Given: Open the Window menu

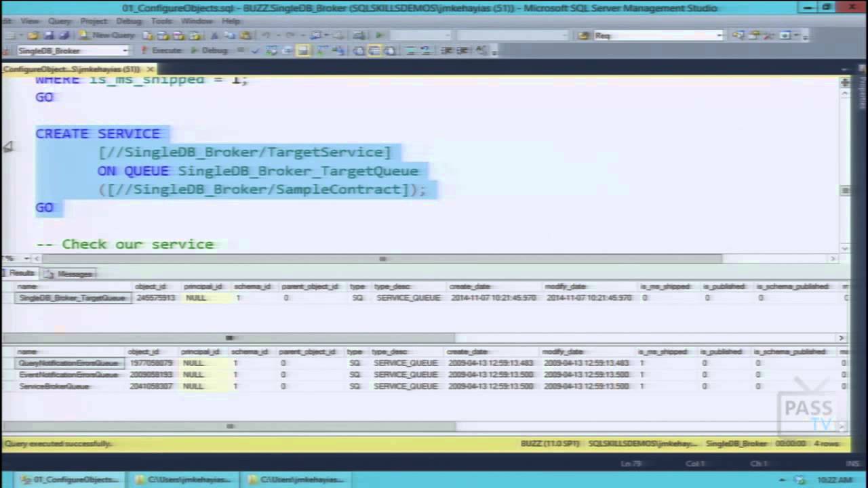Looking at the screenshot, I should pos(197,21).
